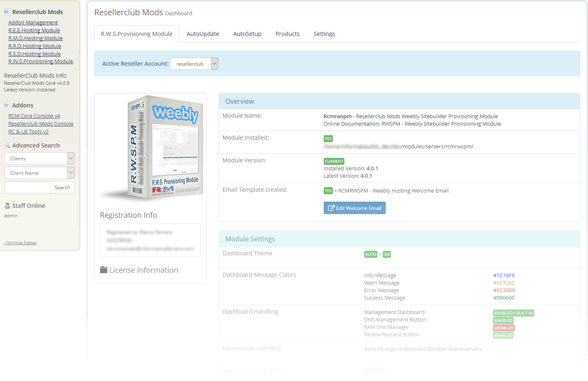Open the Client Name field dropdown
This screenshot has height=381, width=588.
[39, 173]
